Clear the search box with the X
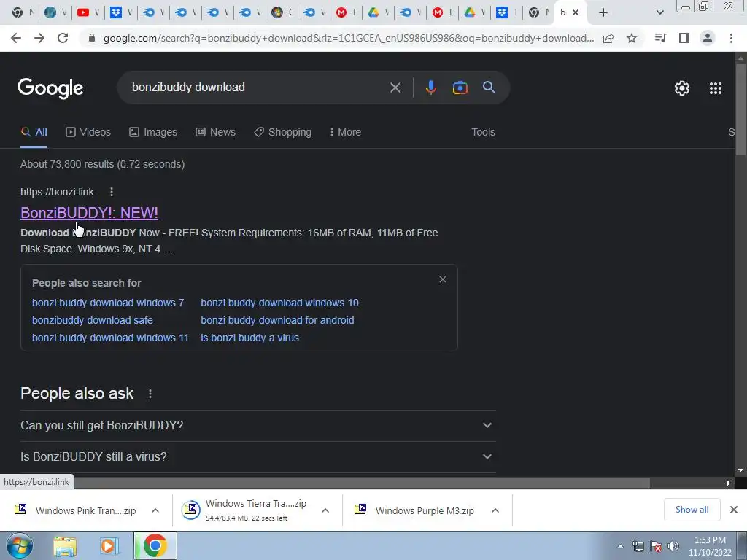 coord(395,87)
